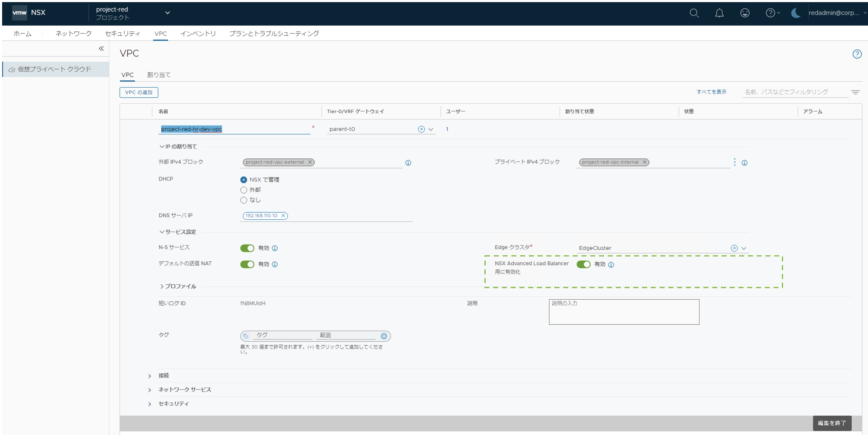Add tag with the plus icon

(384, 336)
